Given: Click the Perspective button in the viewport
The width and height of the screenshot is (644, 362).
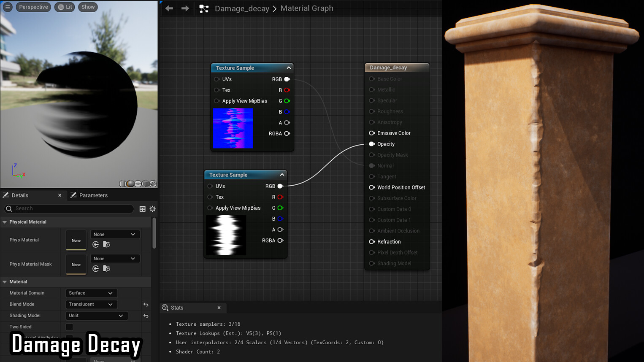Looking at the screenshot, I should [33, 6].
